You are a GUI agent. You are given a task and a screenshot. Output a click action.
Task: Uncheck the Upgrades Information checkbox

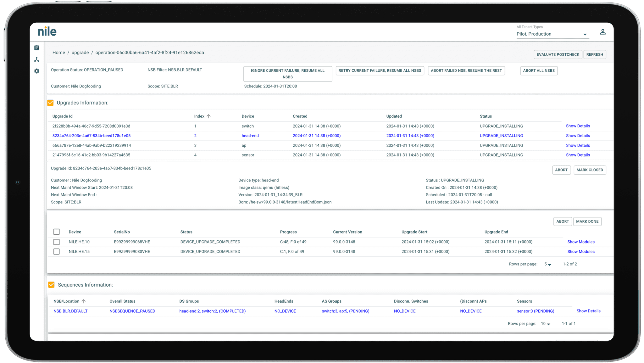(51, 103)
